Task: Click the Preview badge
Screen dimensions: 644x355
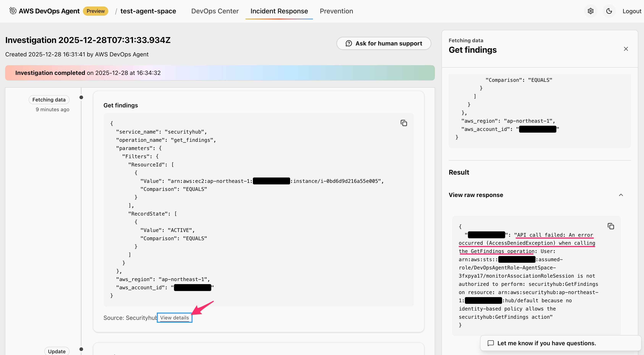Action: pos(95,11)
